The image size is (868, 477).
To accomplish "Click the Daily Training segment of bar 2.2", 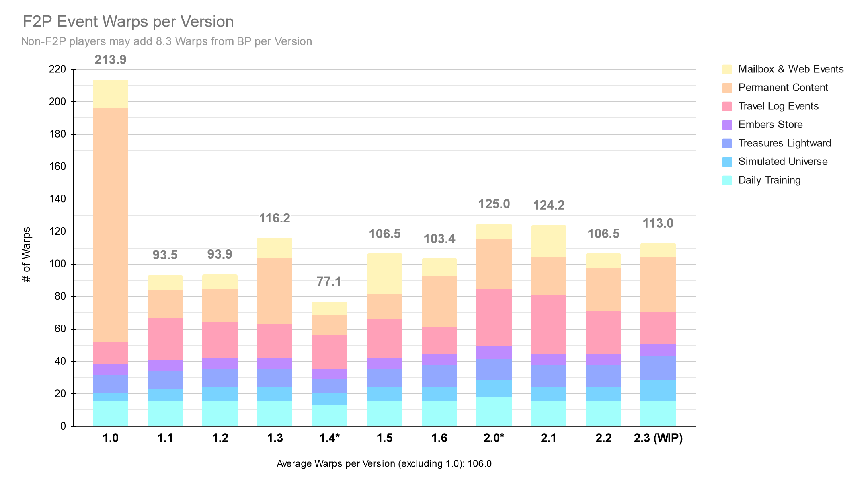I will click(x=603, y=413).
